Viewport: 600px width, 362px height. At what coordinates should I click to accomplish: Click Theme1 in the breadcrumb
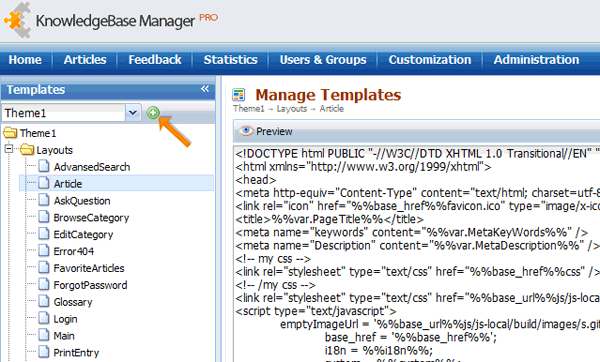(249, 109)
